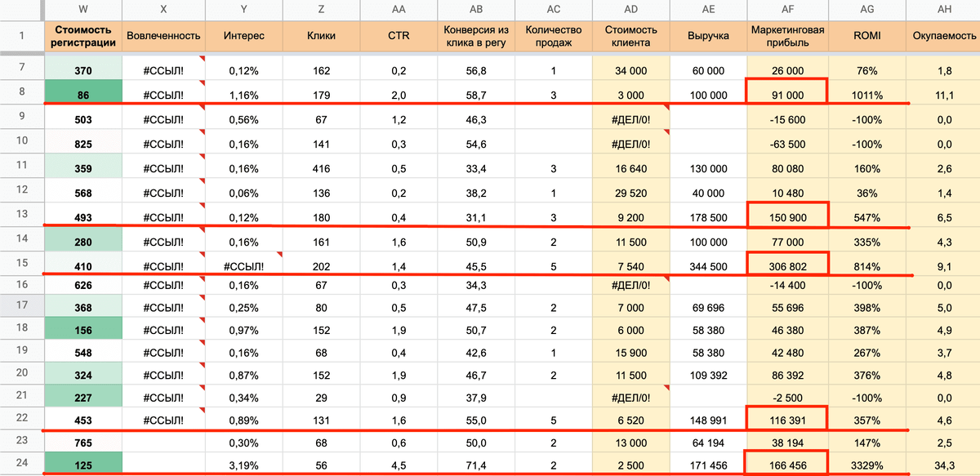The image size is (980, 476).
Task: Click the 'Выручка' header cell
Action: coord(708,36)
